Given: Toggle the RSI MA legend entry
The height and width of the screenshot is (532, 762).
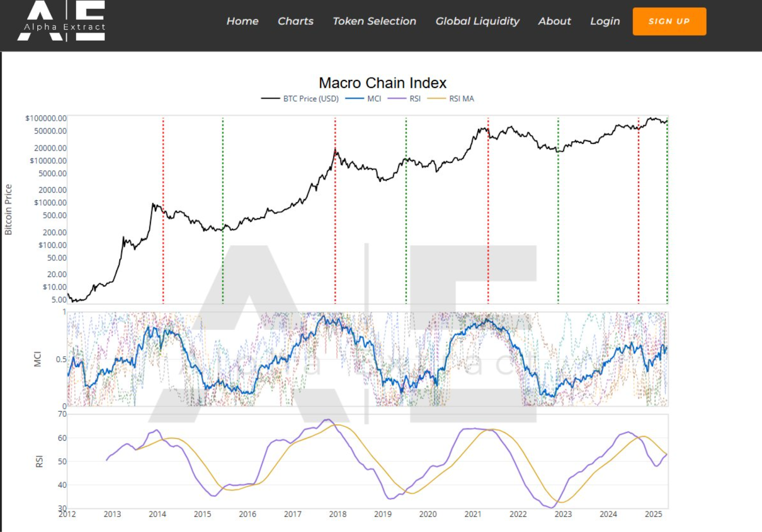Looking at the screenshot, I should pyautogui.click(x=451, y=99).
